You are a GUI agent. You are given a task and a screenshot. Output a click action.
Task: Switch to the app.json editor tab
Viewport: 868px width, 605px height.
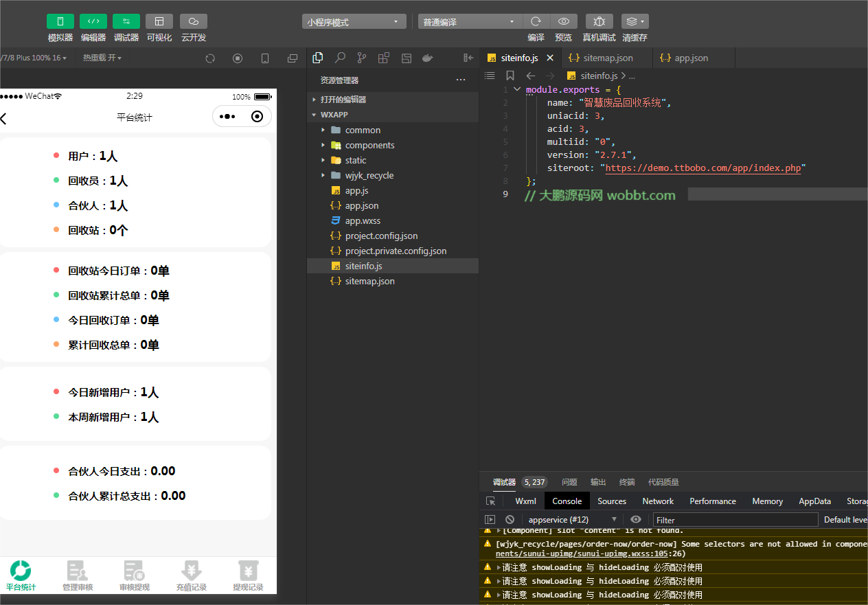pos(691,58)
